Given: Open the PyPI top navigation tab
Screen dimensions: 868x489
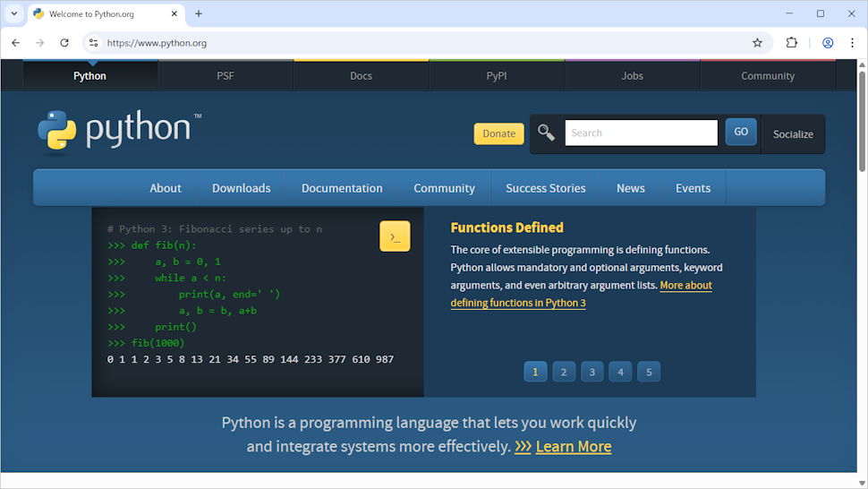Looking at the screenshot, I should pyautogui.click(x=497, y=76).
